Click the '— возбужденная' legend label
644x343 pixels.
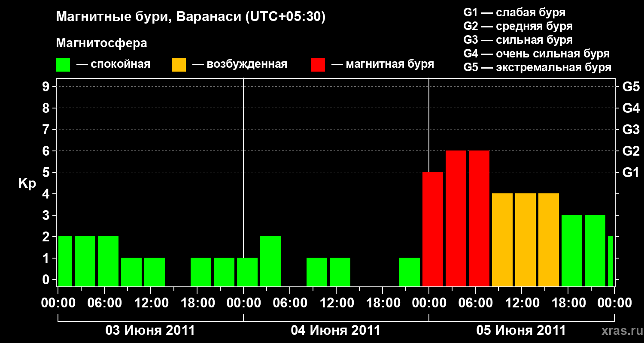click(240, 64)
